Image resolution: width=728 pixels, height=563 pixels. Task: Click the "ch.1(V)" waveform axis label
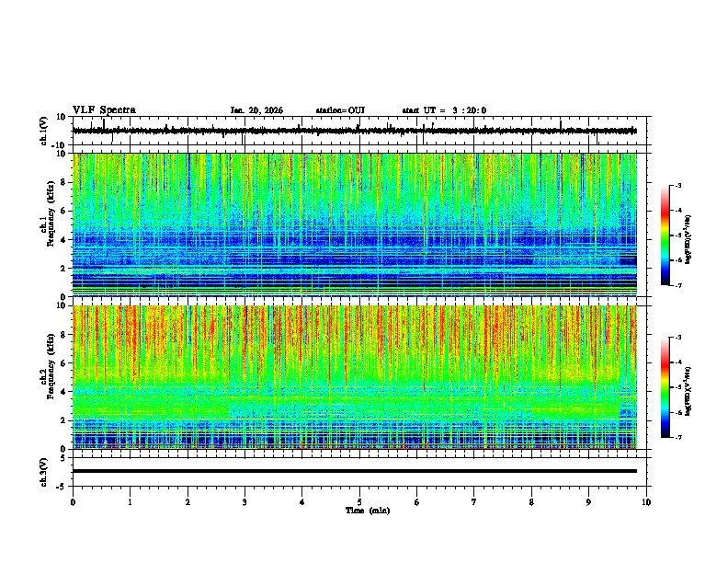pyautogui.click(x=44, y=131)
